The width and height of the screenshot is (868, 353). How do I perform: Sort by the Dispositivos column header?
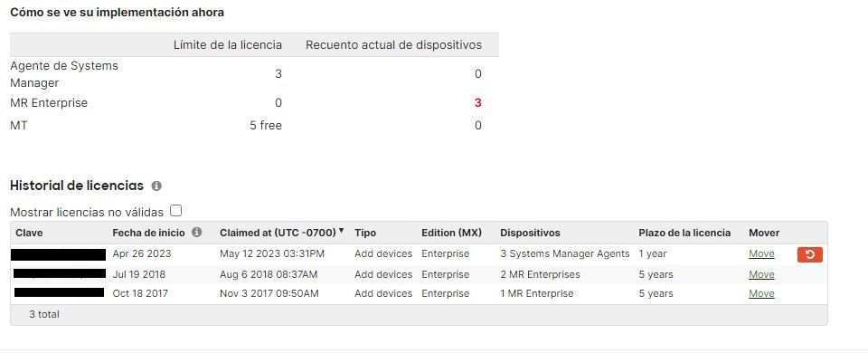pyautogui.click(x=531, y=233)
